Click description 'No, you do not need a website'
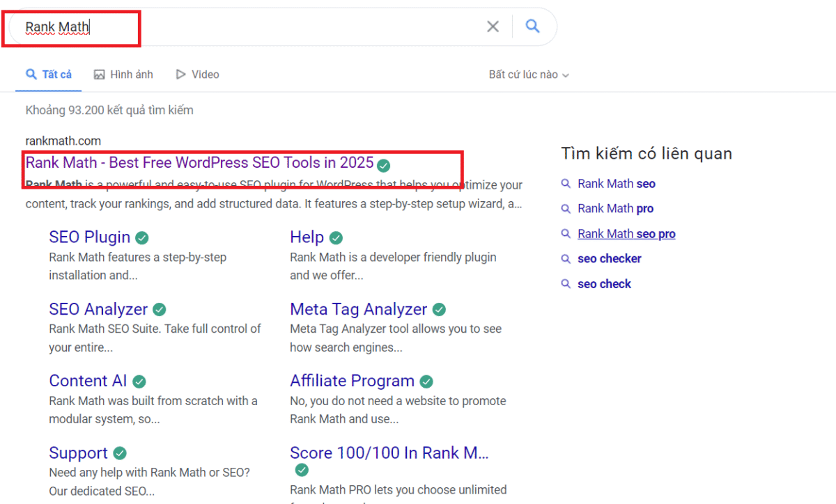The width and height of the screenshot is (836, 504). tap(398, 410)
